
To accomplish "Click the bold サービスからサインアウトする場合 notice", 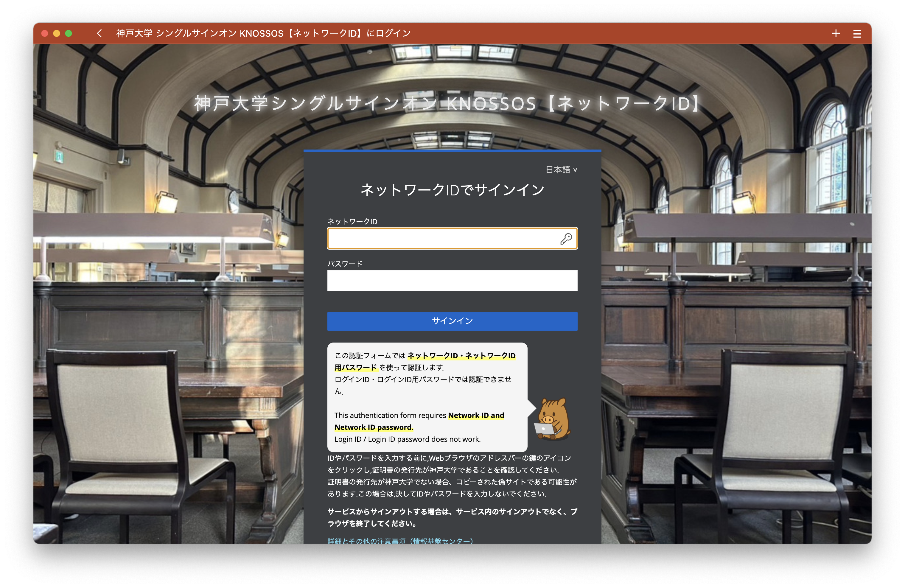I will (x=452, y=517).
